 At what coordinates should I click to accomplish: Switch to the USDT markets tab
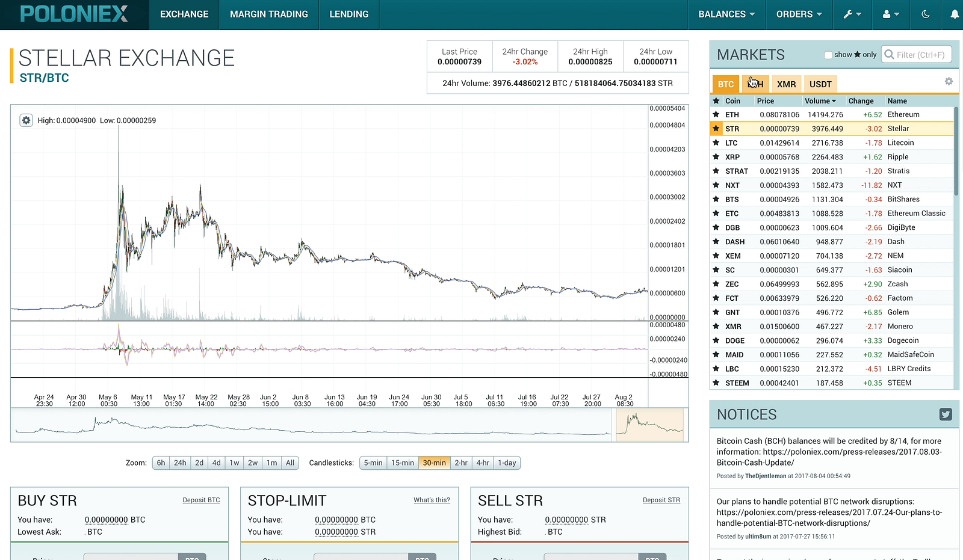[820, 84]
